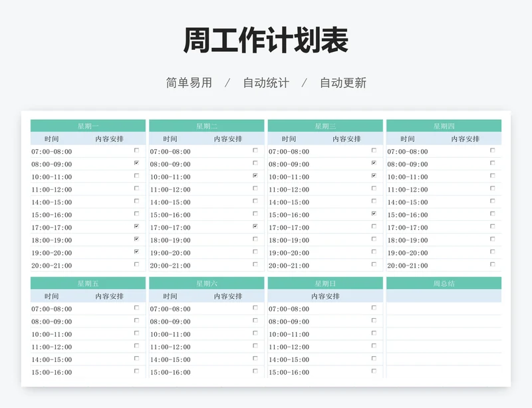Select the 星期六 header cell
The height and width of the screenshot is (408, 532).
click(x=207, y=284)
